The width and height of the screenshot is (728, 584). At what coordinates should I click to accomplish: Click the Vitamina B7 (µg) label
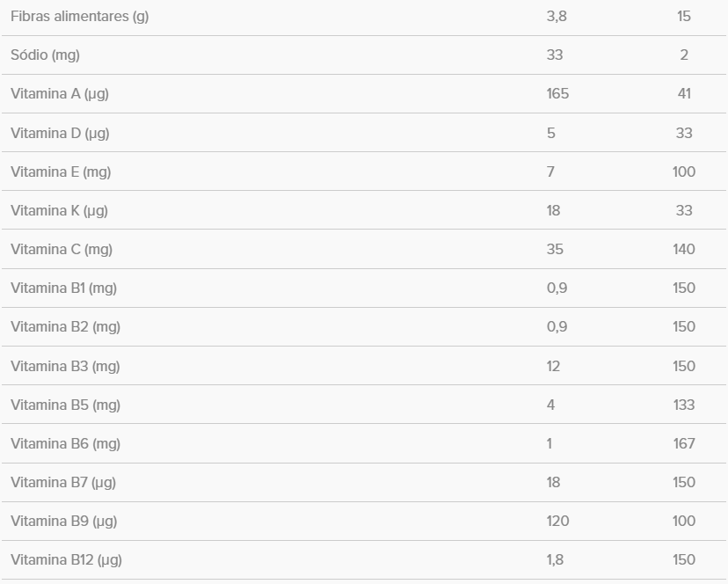63,482
